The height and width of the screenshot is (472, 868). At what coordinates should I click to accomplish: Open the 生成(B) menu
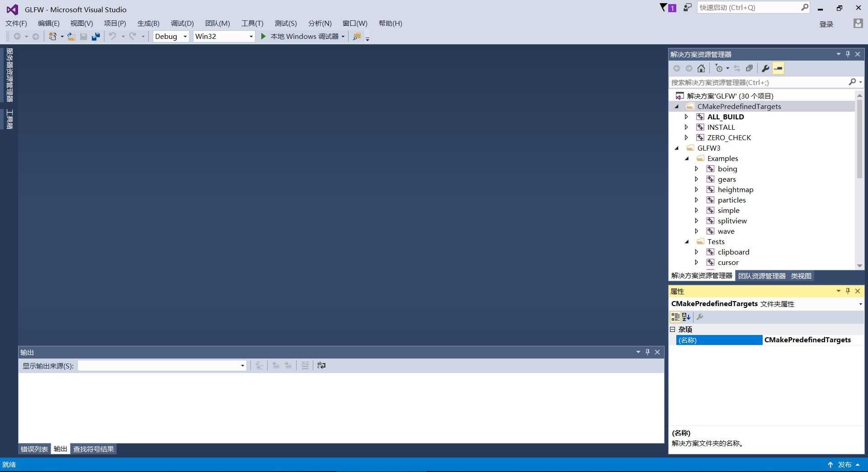148,23
